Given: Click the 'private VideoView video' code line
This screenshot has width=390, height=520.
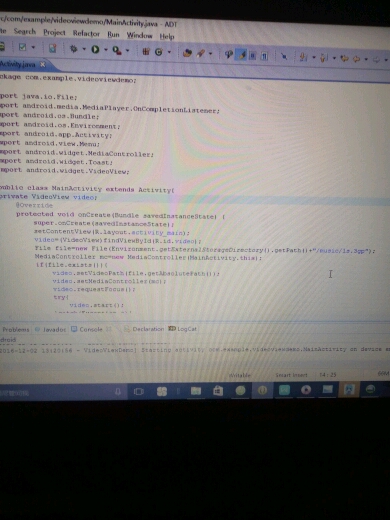Looking at the screenshot, I should coord(49,197).
